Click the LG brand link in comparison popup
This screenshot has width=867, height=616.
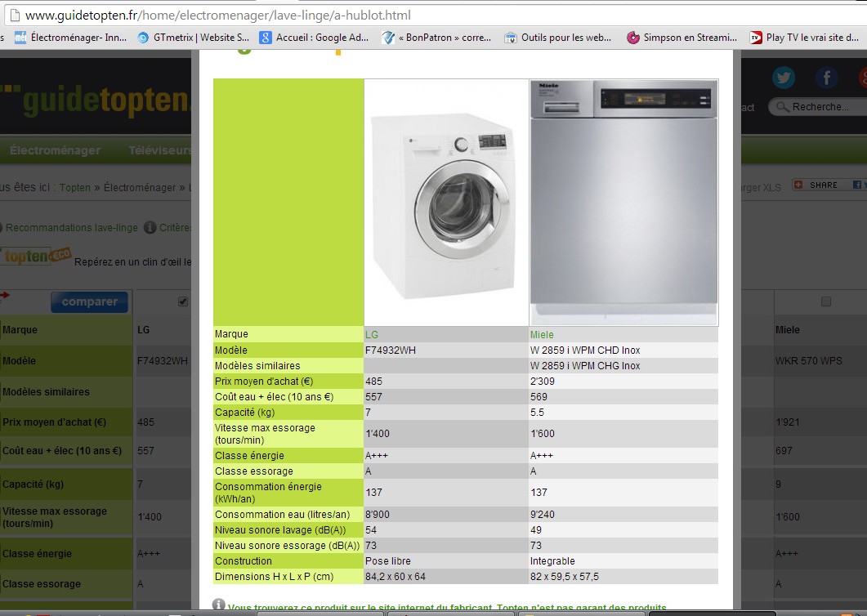(372, 334)
